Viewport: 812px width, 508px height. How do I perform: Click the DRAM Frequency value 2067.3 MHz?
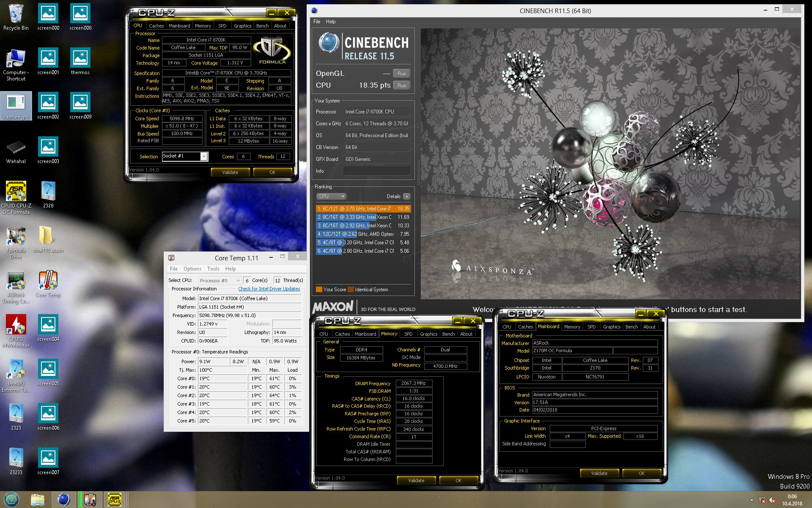[x=414, y=384]
